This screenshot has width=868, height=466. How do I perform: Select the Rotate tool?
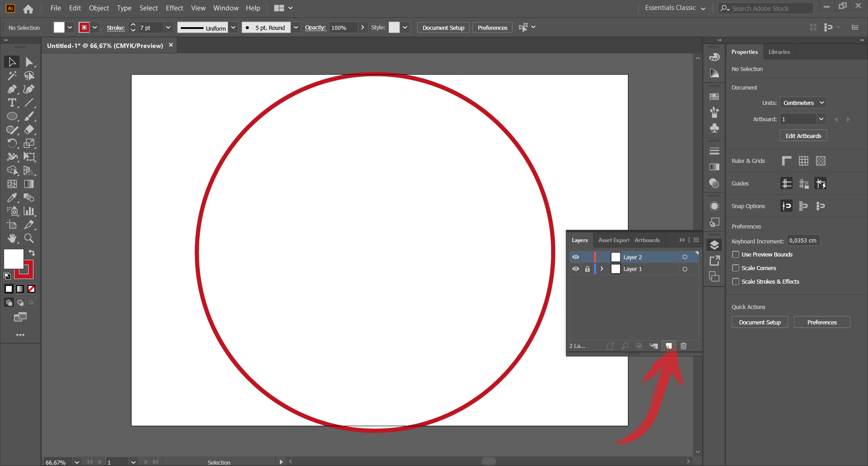[x=12, y=143]
